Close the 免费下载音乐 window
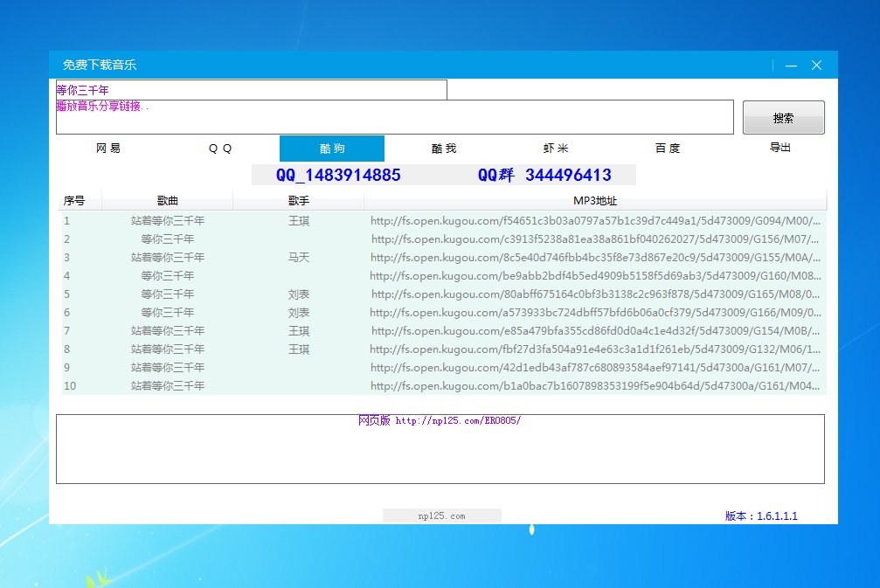 click(x=817, y=66)
